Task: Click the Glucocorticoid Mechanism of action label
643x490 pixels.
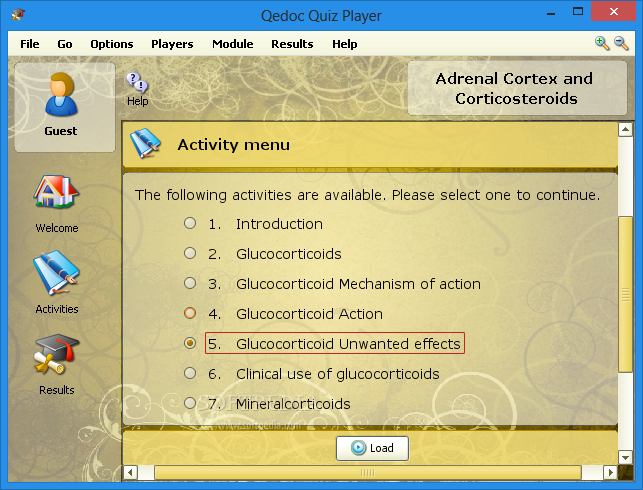Action: coord(358,284)
